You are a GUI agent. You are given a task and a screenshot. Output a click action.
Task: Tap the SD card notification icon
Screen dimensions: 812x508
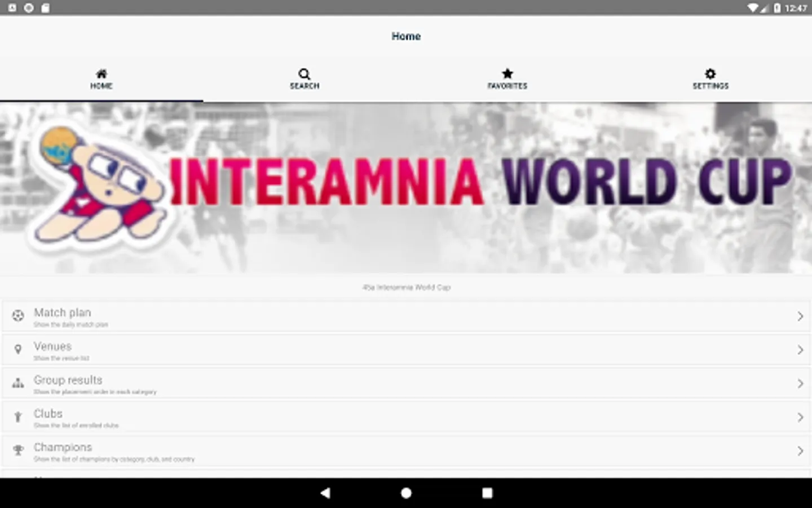45,8
